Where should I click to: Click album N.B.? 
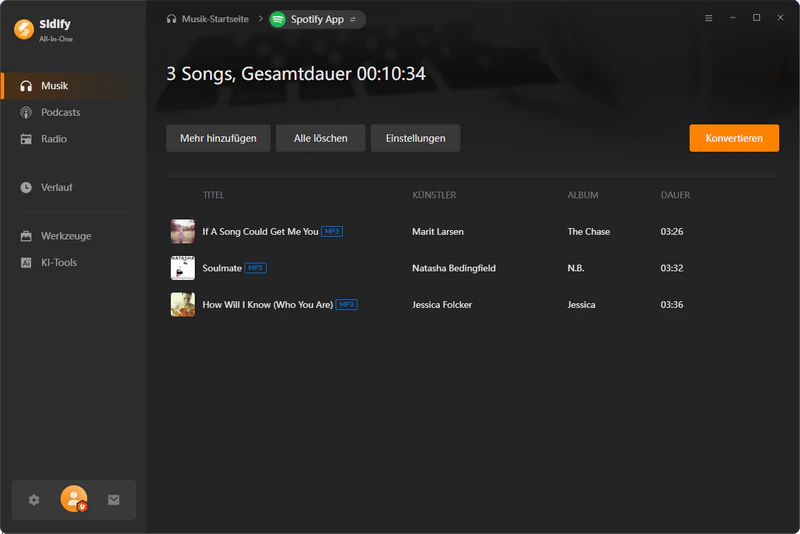pyautogui.click(x=576, y=268)
